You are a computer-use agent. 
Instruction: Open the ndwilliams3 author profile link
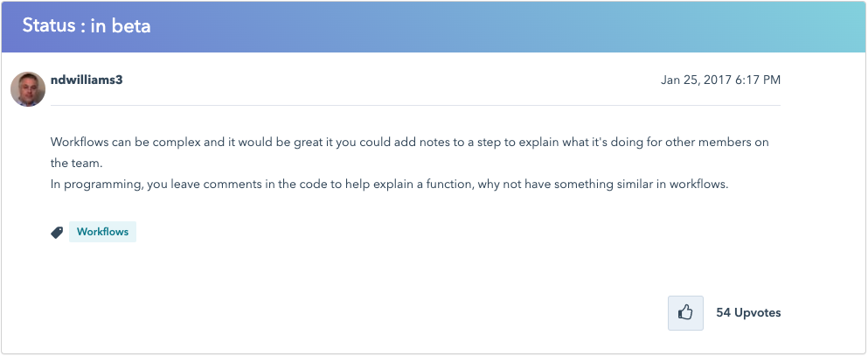[87, 80]
